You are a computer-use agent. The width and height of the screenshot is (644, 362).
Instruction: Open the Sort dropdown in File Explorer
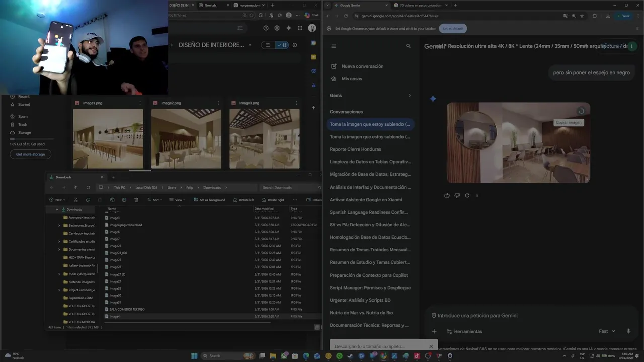[153, 200]
